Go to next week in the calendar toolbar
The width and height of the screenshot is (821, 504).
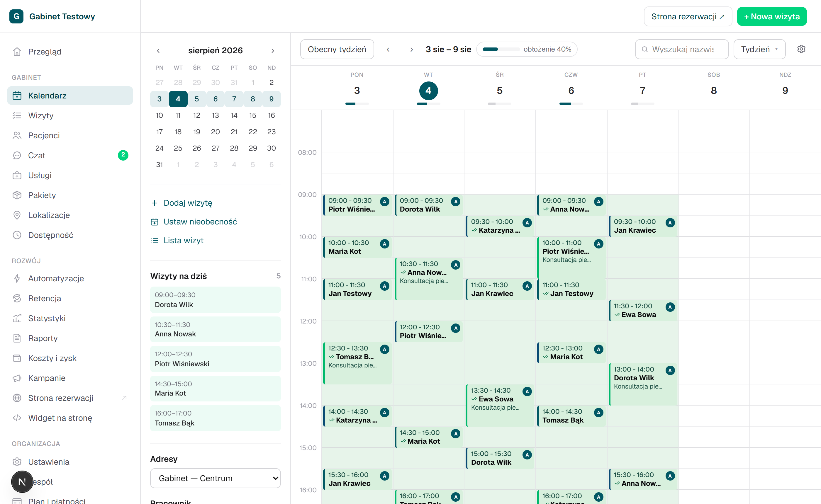tap(411, 49)
